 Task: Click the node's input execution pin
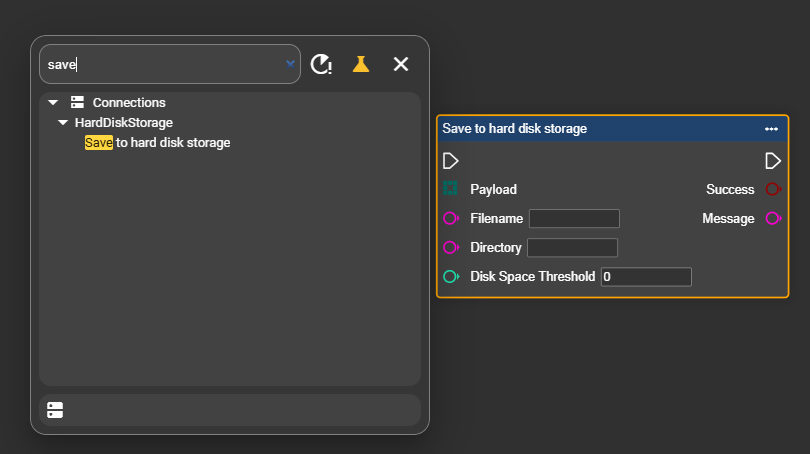click(451, 161)
